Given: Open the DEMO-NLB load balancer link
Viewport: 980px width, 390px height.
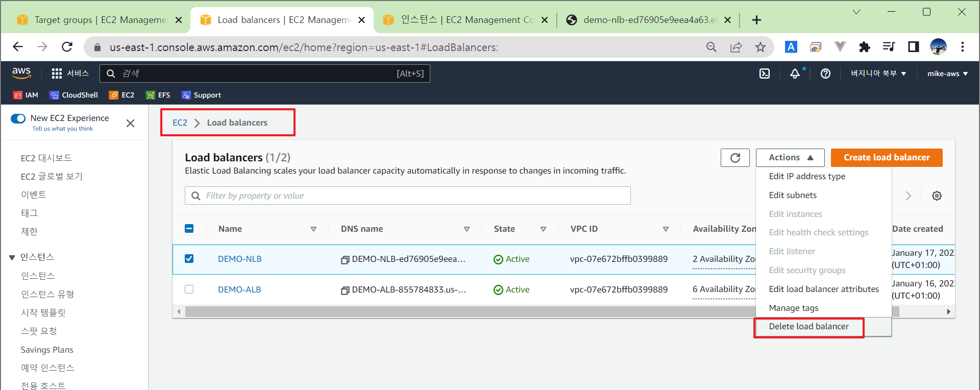Looking at the screenshot, I should click(240, 259).
